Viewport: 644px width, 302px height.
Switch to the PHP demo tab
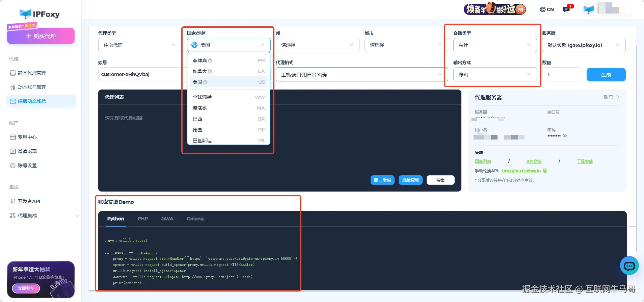(x=143, y=219)
